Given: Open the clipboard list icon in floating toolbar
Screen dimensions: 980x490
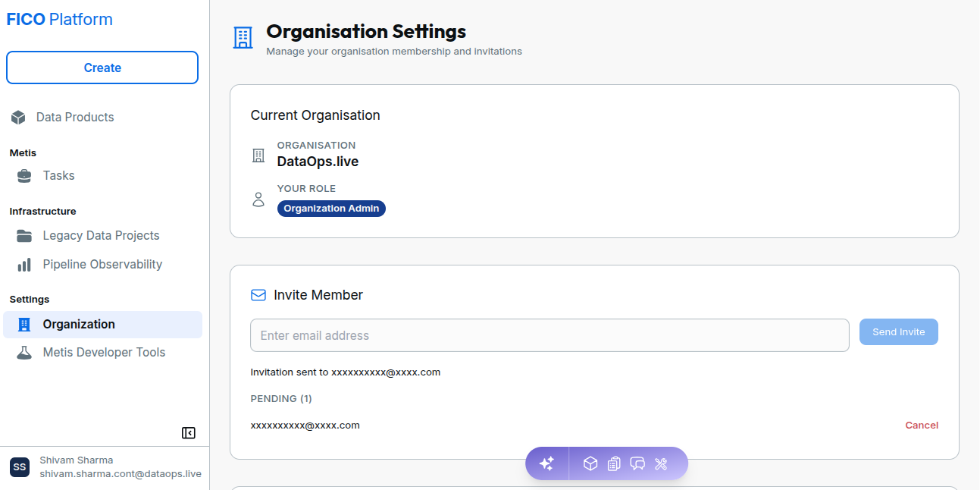Looking at the screenshot, I should pyautogui.click(x=614, y=463).
